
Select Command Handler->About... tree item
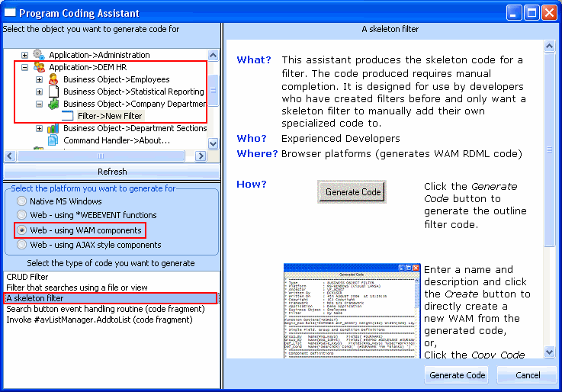[x=117, y=140]
